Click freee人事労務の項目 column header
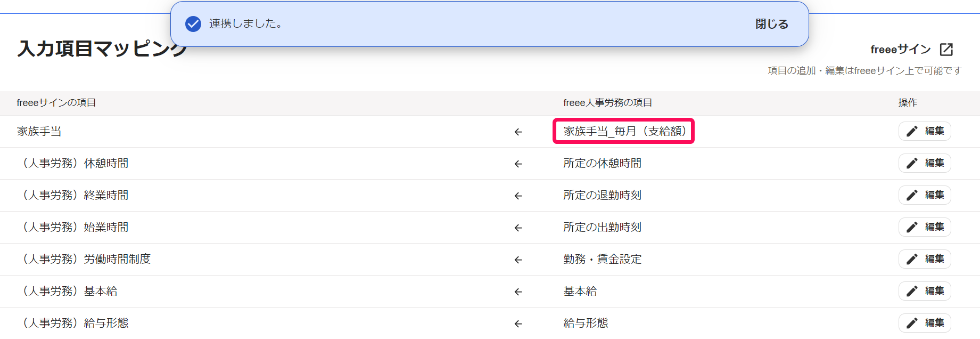980x339 pixels. 607,103
